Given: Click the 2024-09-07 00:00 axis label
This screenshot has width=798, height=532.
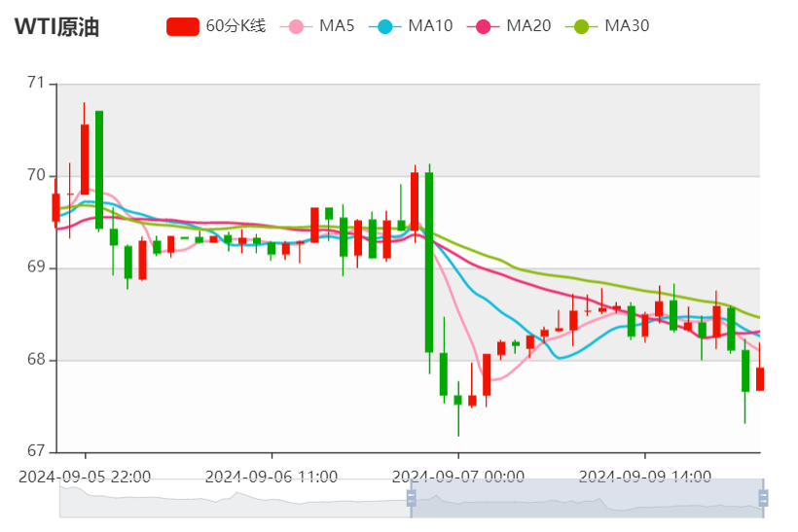Looking at the screenshot, I should point(458,477).
